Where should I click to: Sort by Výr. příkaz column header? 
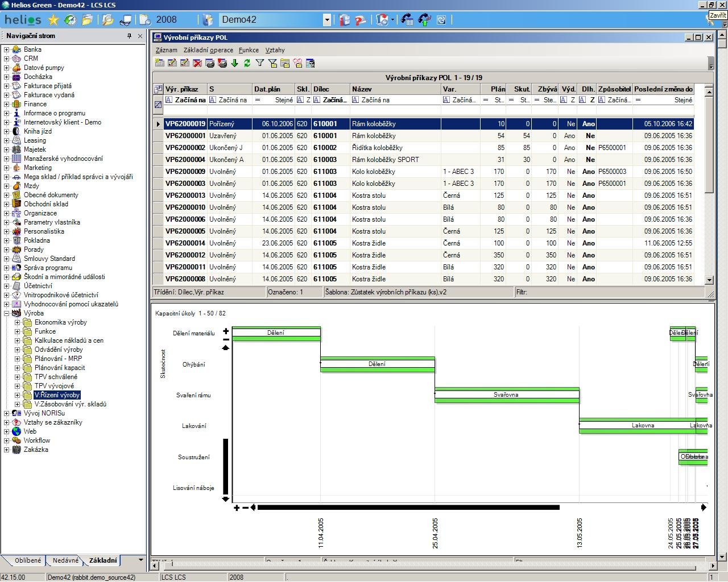(x=185, y=89)
